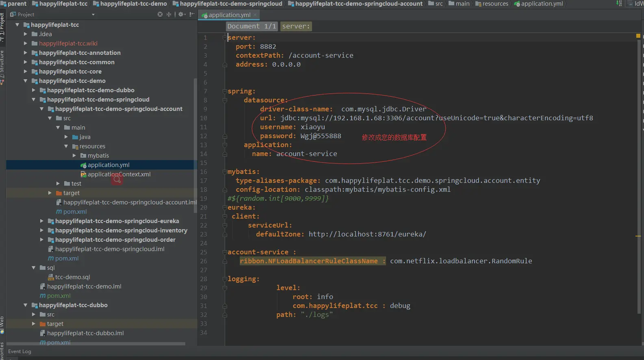Image resolution: width=644 pixels, height=360 pixels.
Task: Fold the spring block using the gutter marker
Action: tap(225, 91)
